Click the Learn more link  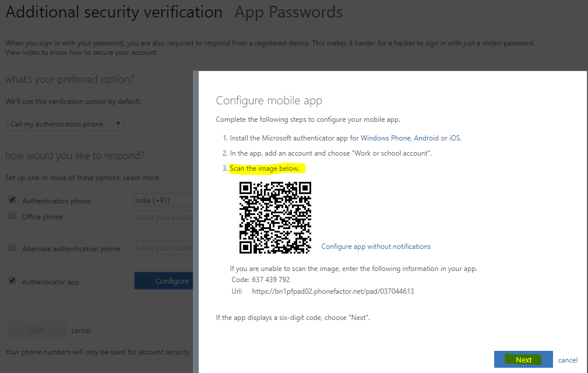pos(141,178)
